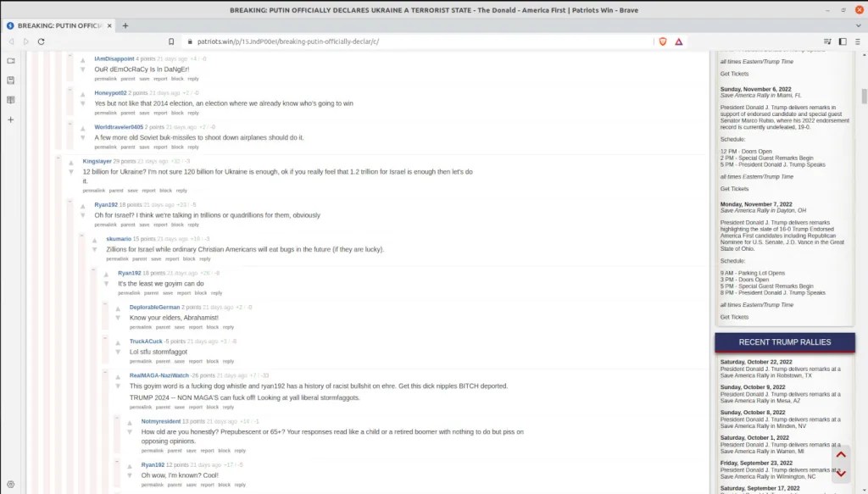Upvote the Notmyresident comment

tap(130, 423)
